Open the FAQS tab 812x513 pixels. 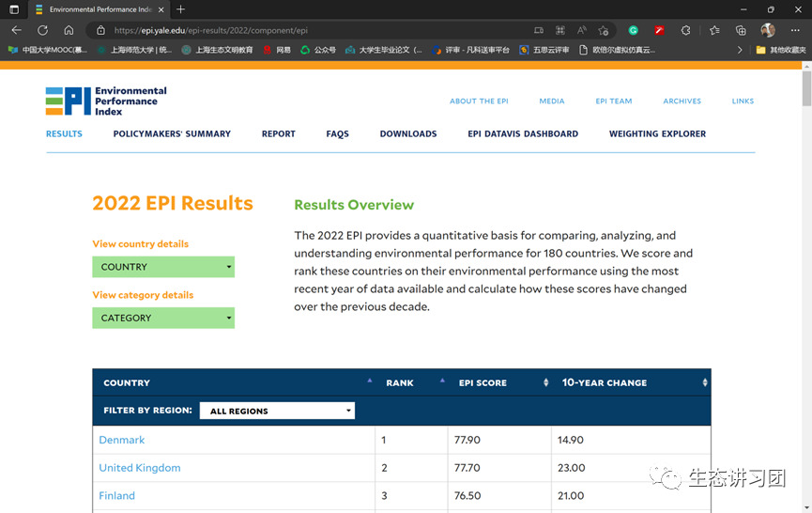tap(337, 133)
